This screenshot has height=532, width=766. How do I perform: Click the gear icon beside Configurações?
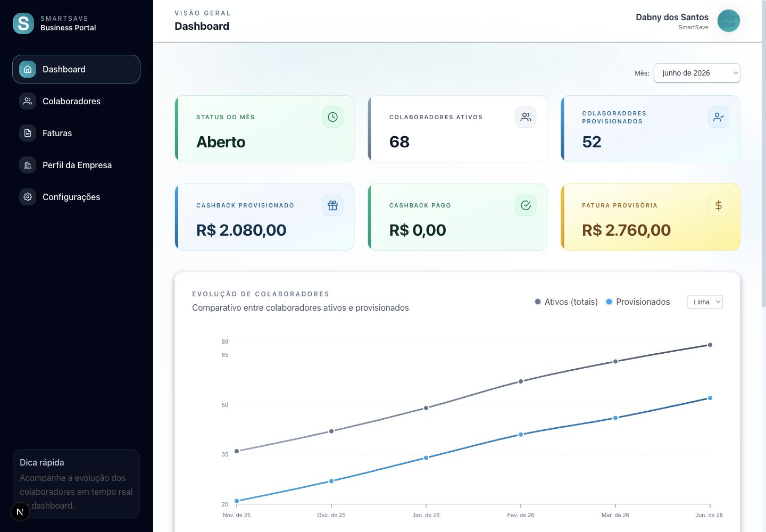[28, 197]
